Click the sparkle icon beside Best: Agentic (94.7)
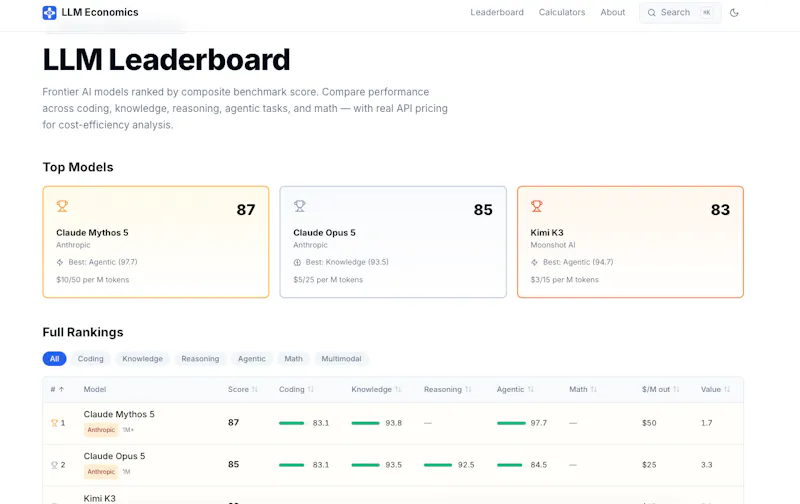 click(x=534, y=262)
